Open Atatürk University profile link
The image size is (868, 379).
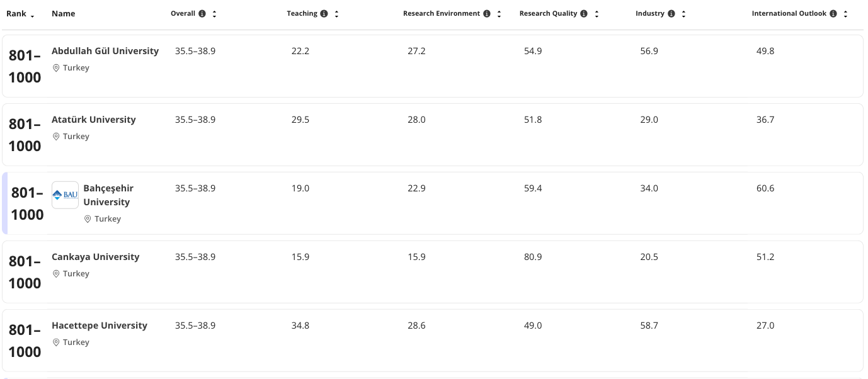94,120
